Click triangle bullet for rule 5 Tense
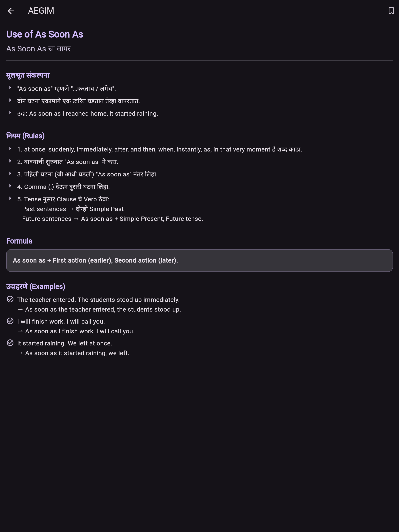Screen dimensions: 399x532 (10, 198)
